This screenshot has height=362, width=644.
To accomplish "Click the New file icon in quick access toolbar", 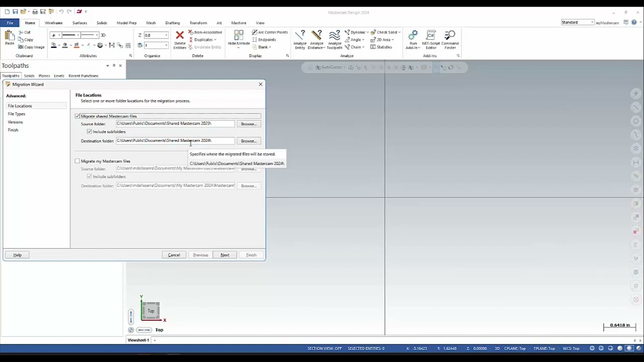I will [x=7, y=11].
